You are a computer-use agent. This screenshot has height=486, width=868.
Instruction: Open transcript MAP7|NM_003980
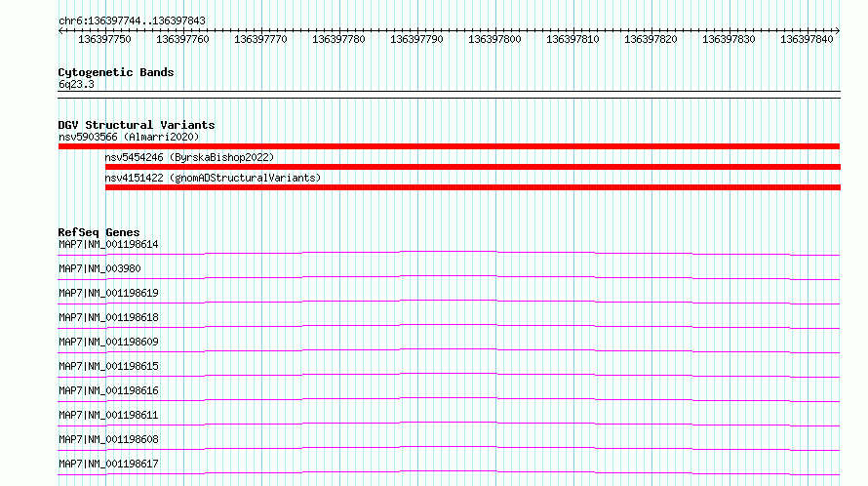(x=99, y=268)
